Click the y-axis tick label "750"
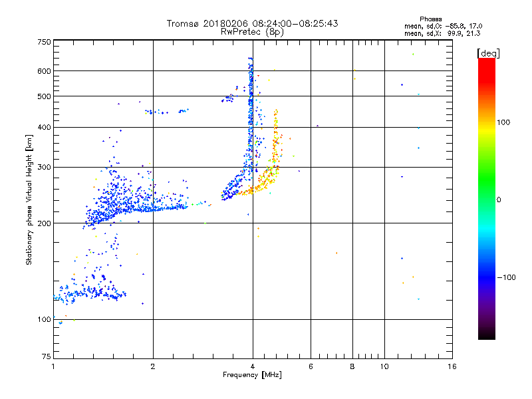 pyautogui.click(x=44, y=42)
